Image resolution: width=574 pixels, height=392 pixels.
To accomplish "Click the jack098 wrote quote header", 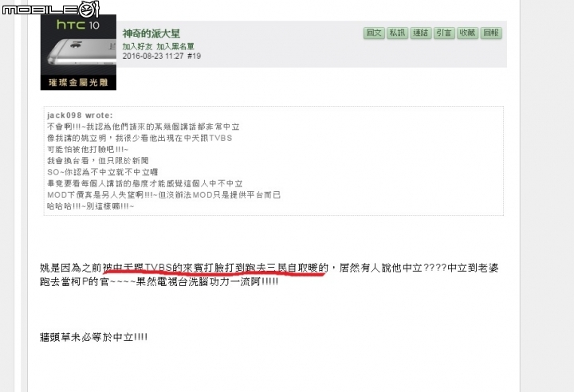I will coord(81,116).
